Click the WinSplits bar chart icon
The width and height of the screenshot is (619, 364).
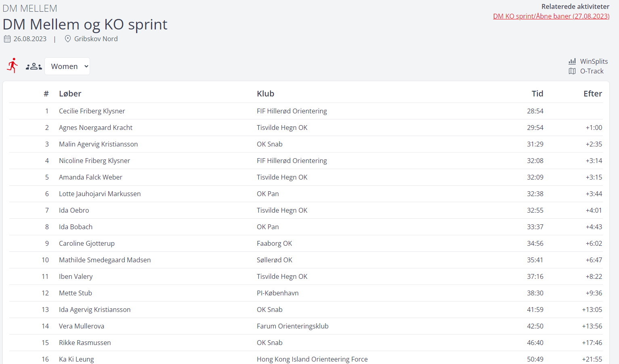[x=572, y=61]
